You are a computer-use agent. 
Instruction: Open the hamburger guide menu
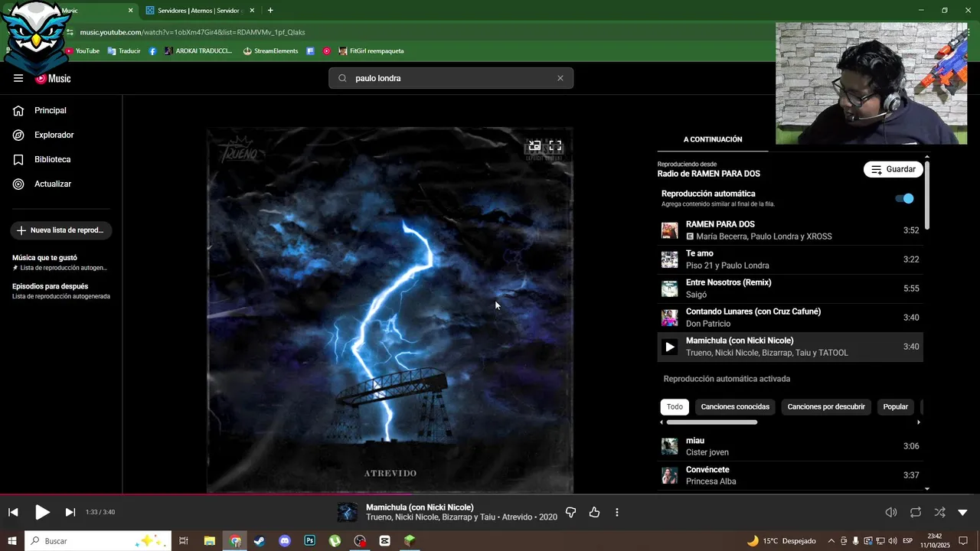pos(18,78)
